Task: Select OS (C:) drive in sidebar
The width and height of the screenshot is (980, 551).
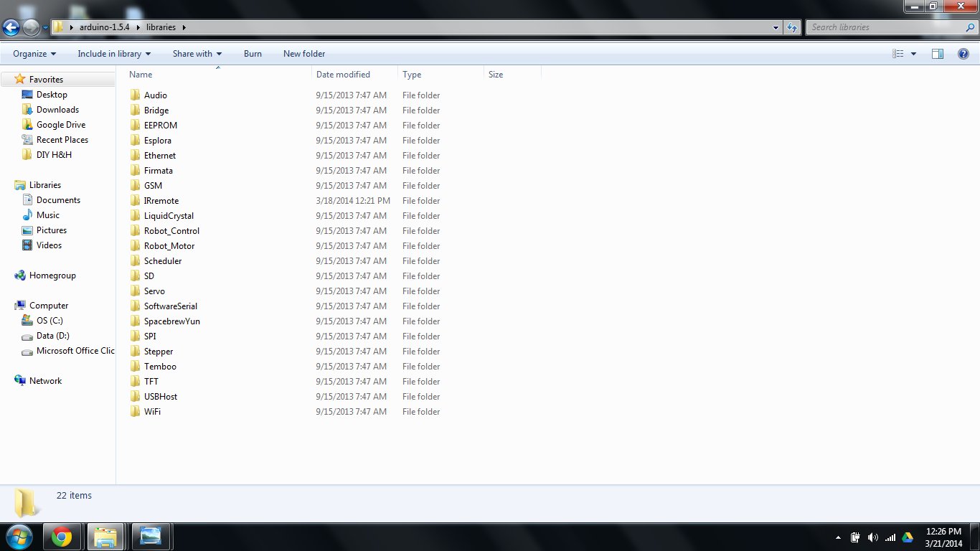Action: [x=50, y=321]
